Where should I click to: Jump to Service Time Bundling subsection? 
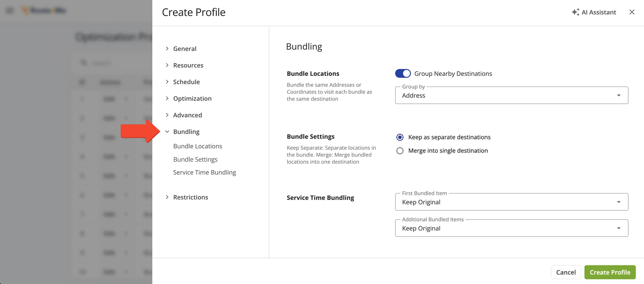click(204, 172)
